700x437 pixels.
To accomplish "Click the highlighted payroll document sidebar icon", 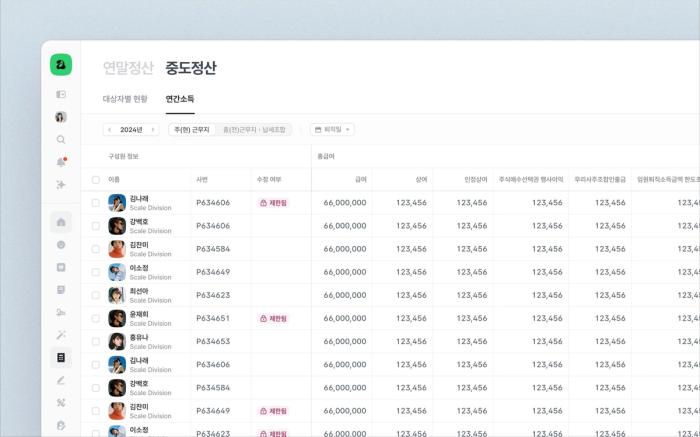I will (61, 358).
